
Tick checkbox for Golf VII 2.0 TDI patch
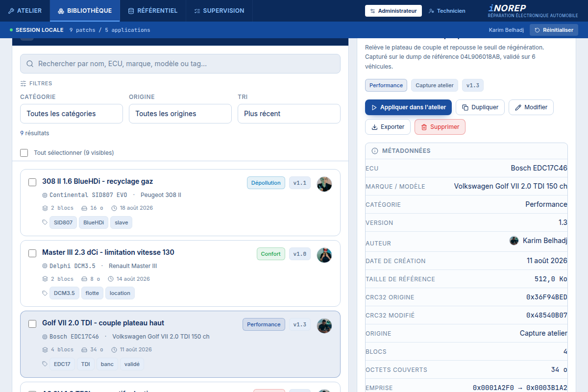pyautogui.click(x=32, y=324)
